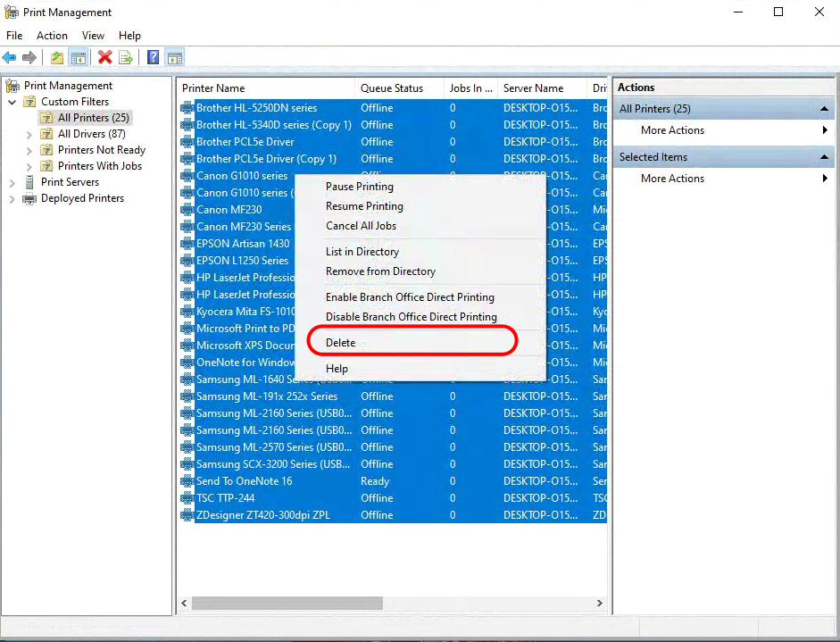The height and width of the screenshot is (642, 840).
Task: Open the View menu
Action: (x=93, y=36)
